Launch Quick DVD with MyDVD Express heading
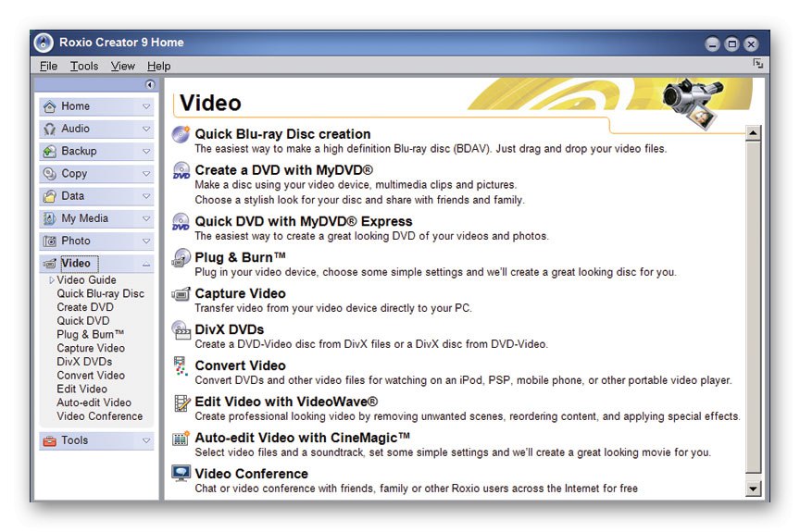 304,222
